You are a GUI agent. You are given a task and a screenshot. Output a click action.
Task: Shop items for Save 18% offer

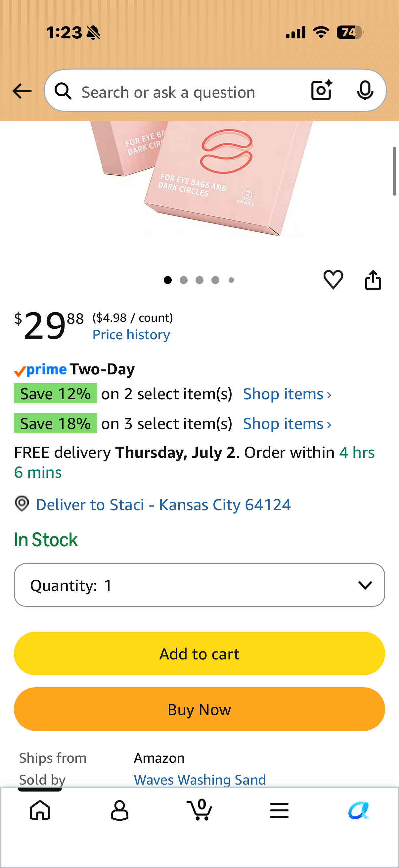point(287,423)
